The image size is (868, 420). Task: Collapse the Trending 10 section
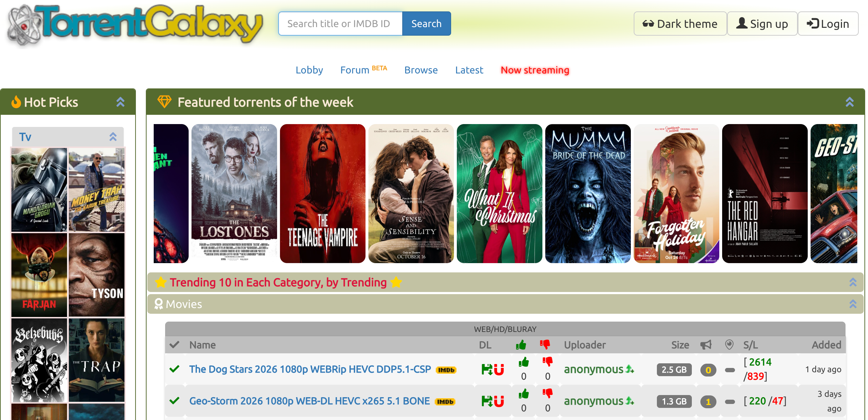pyautogui.click(x=853, y=282)
